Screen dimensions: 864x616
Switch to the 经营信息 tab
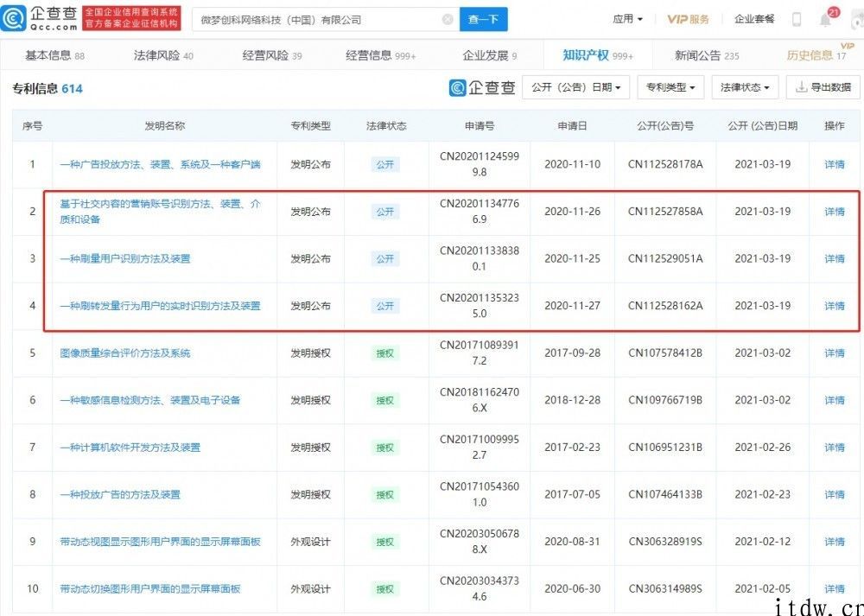pos(381,55)
